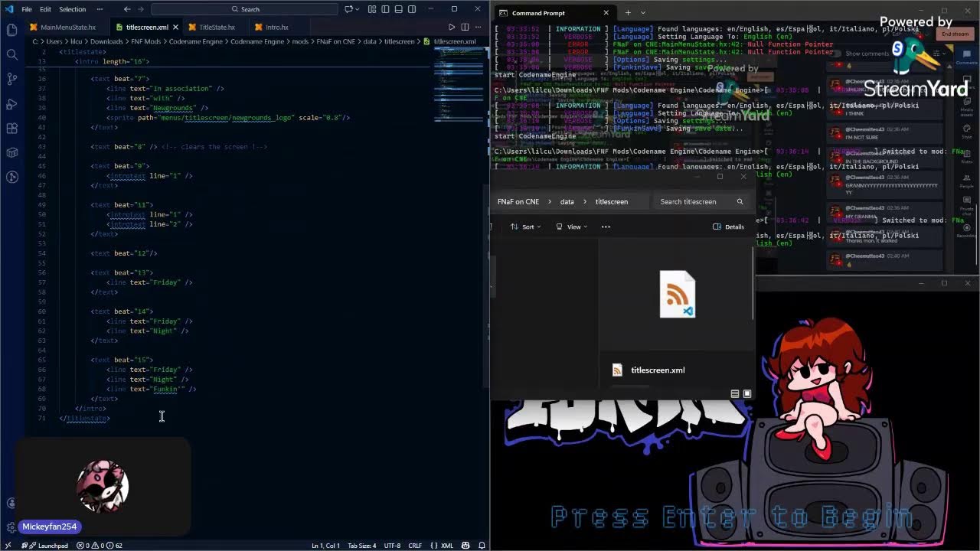Run the file with the play icon
Image resolution: width=980 pixels, height=551 pixels.
click(452, 28)
